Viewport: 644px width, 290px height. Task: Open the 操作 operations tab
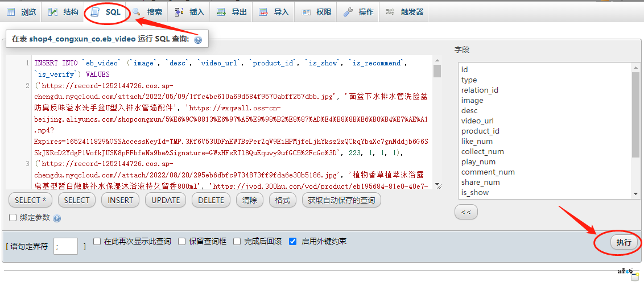tap(358, 13)
